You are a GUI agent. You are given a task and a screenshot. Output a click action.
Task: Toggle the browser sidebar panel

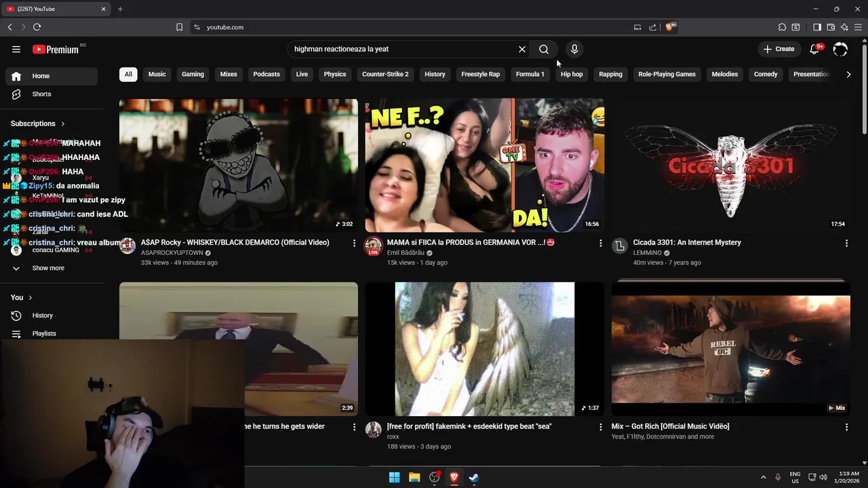(x=817, y=27)
